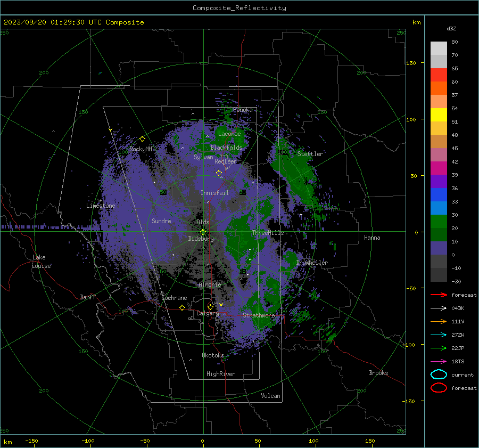Click the yellow diamond marker above Calgary
The width and height of the screenshot is (479, 448).
click(210, 307)
